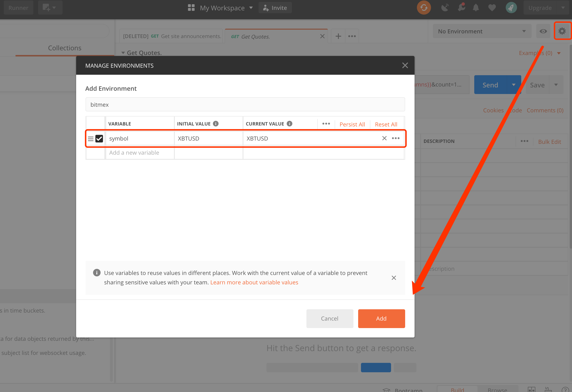The width and height of the screenshot is (572, 392).
Task: Expand the My Workspace dropdown
Action: (x=251, y=8)
